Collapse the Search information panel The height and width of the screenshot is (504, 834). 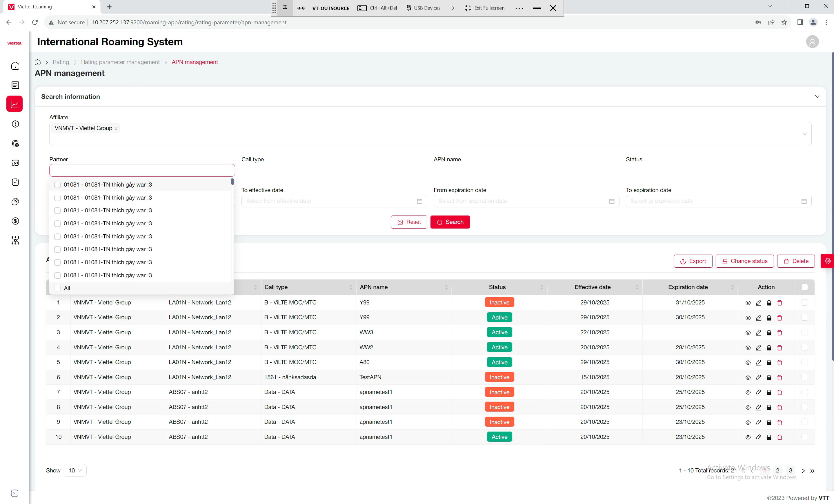pyautogui.click(x=817, y=97)
